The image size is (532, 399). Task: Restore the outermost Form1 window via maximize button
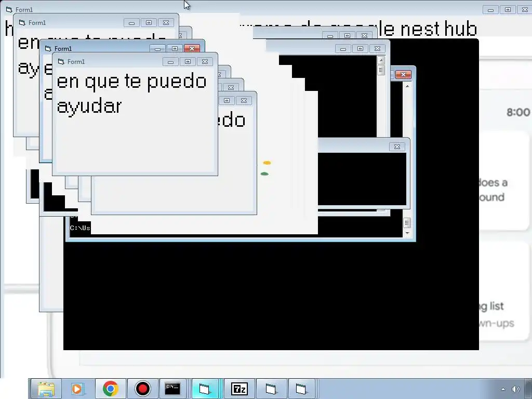[508, 9]
